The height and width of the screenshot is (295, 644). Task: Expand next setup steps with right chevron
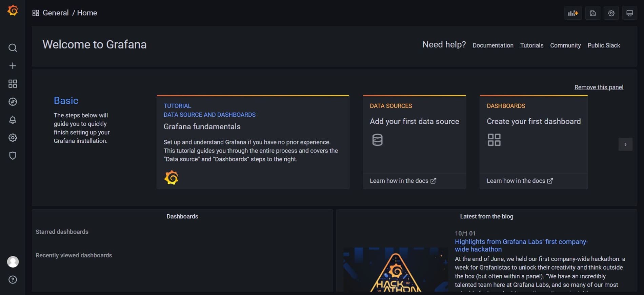(625, 144)
